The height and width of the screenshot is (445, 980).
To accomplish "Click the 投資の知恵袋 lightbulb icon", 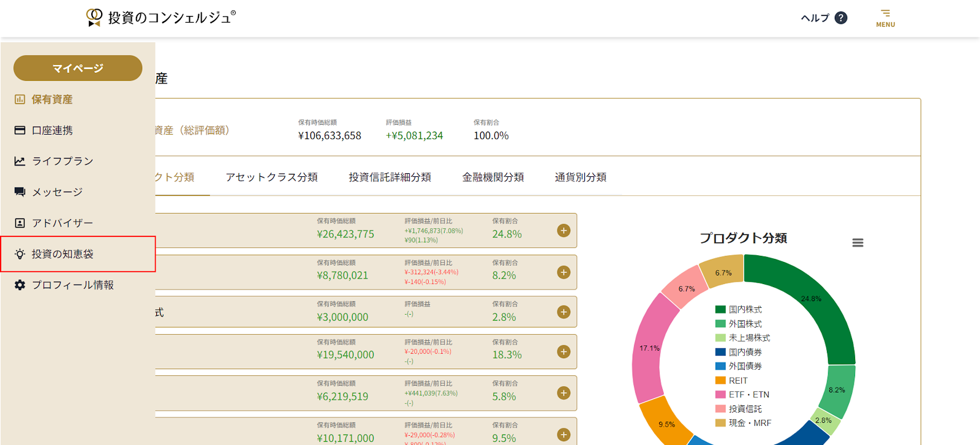I will point(20,254).
